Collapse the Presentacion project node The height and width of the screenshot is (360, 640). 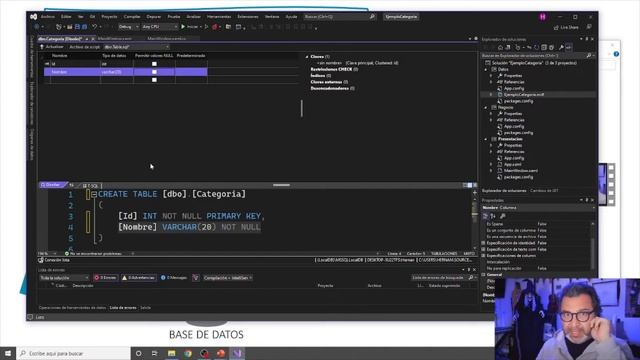486,139
